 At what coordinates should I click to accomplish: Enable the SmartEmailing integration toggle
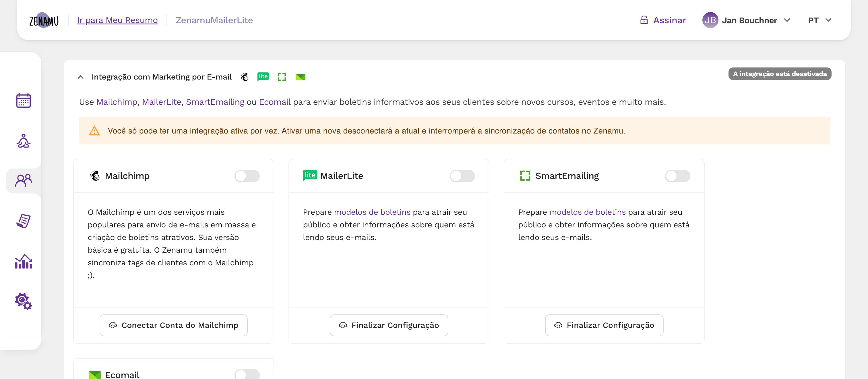[678, 176]
